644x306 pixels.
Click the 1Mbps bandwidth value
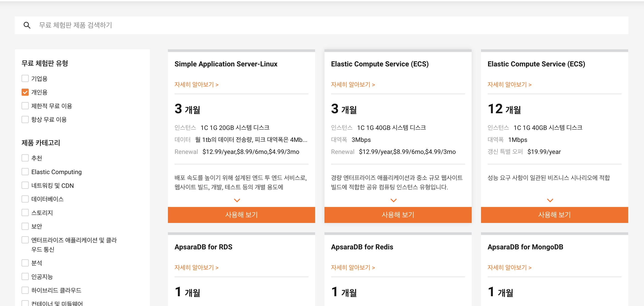pos(517,140)
